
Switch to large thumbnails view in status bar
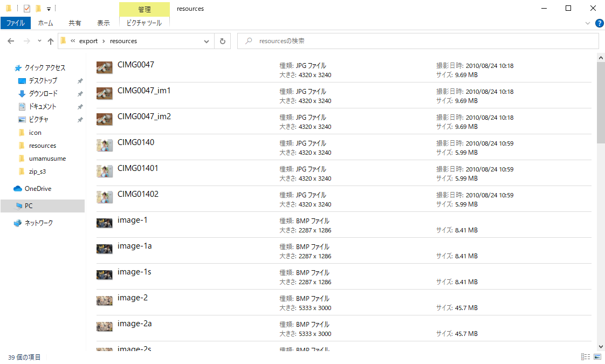(597, 356)
